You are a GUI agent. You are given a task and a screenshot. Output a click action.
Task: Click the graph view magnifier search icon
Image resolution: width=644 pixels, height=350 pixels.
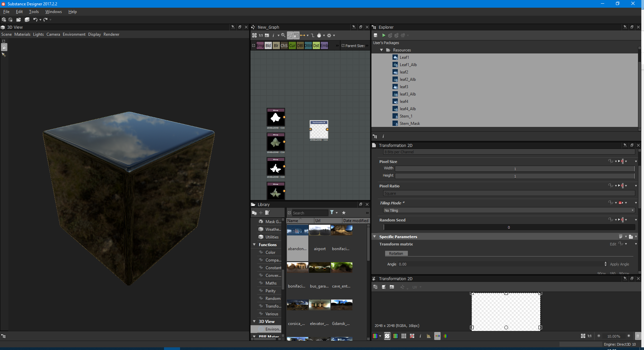pyautogui.click(x=283, y=35)
